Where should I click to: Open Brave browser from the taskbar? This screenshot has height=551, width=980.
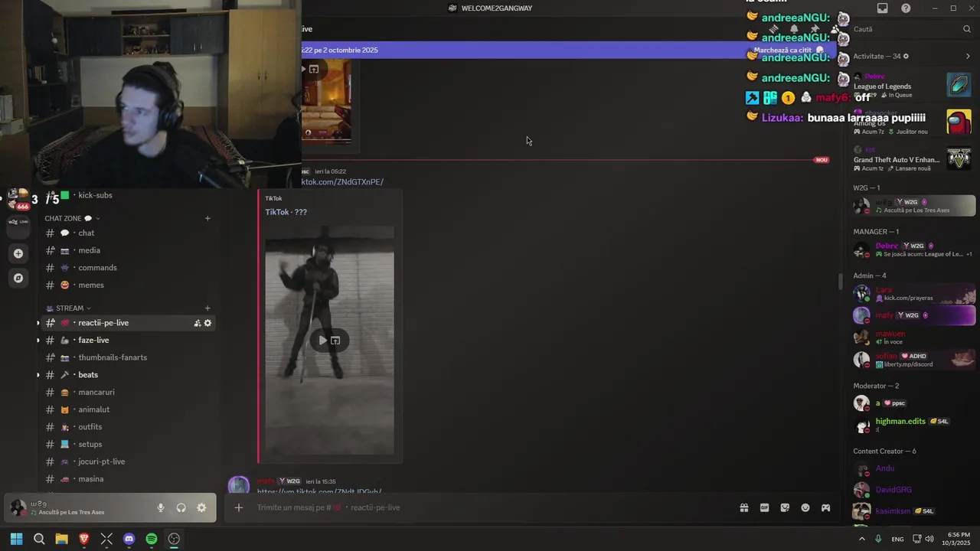(84, 539)
